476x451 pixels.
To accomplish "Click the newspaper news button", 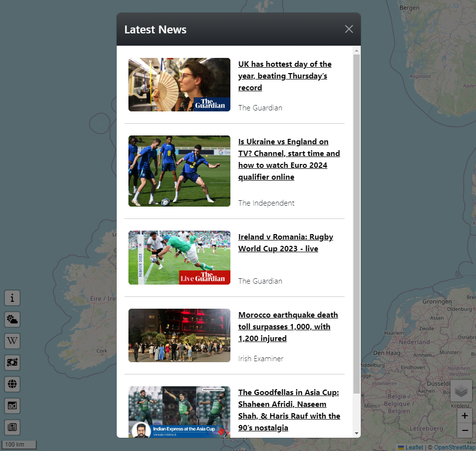I will (12, 427).
